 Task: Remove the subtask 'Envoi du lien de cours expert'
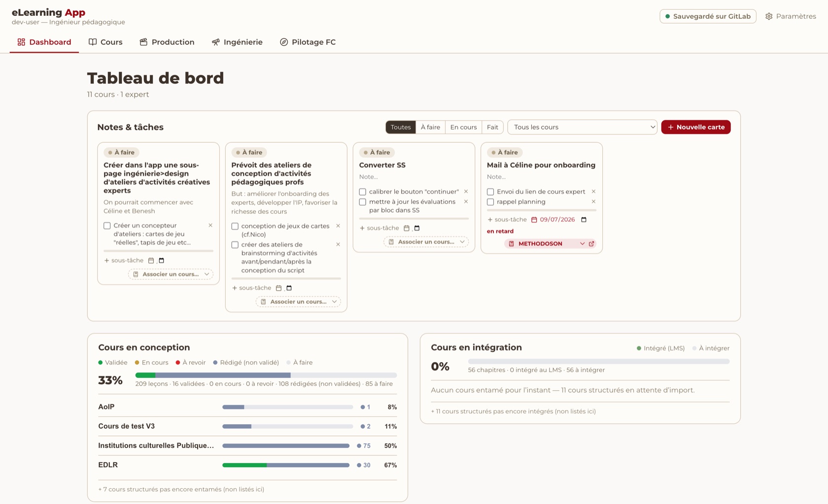[593, 192]
